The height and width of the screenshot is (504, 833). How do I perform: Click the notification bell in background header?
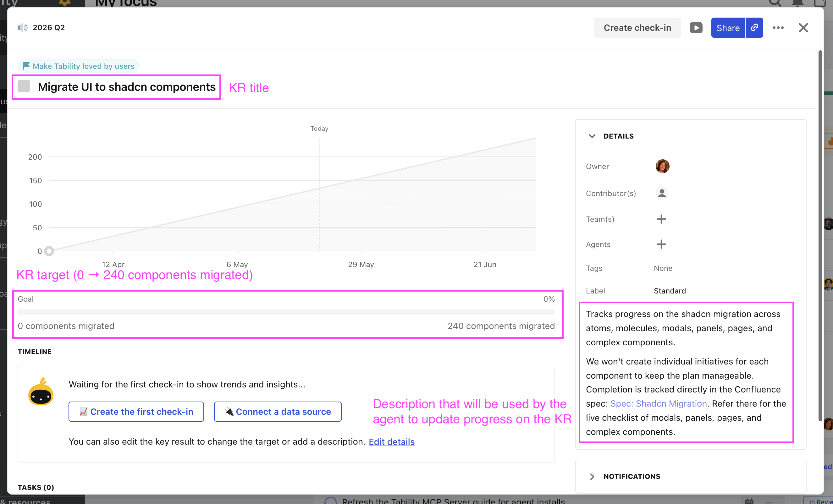tap(797, 3)
